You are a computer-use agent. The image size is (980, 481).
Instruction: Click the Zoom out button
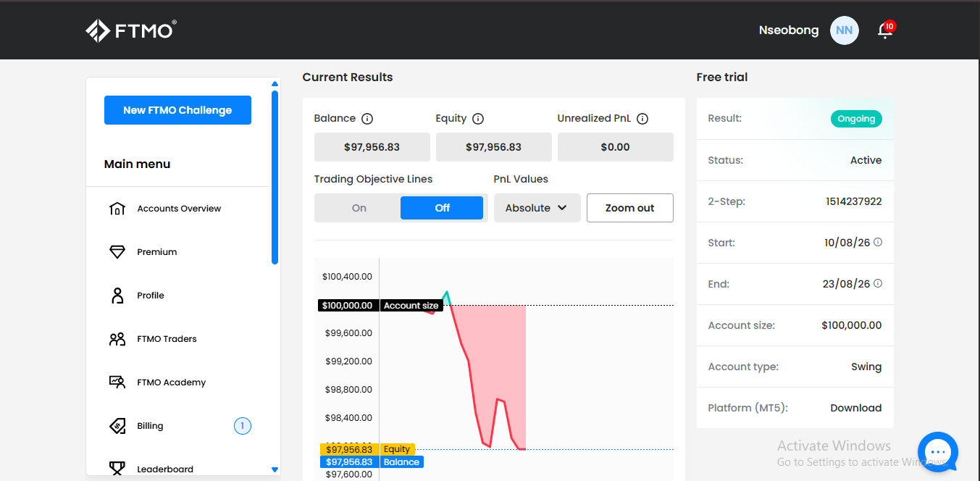630,208
